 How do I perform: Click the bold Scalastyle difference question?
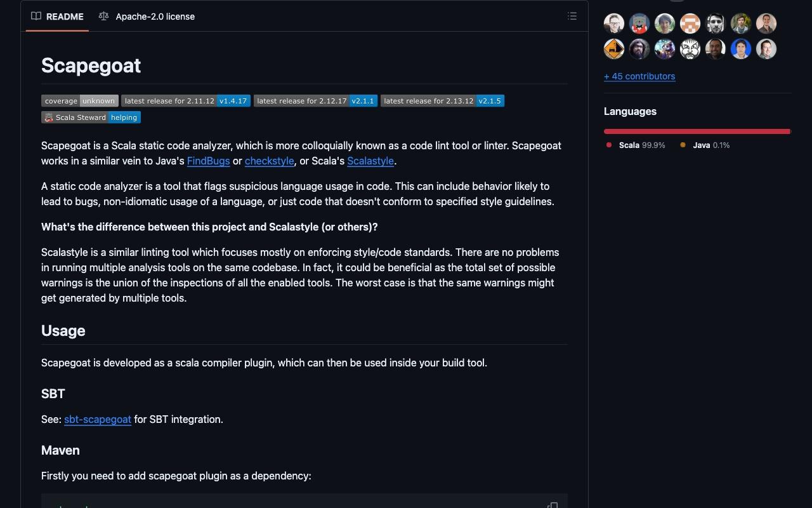(x=209, y=227)
